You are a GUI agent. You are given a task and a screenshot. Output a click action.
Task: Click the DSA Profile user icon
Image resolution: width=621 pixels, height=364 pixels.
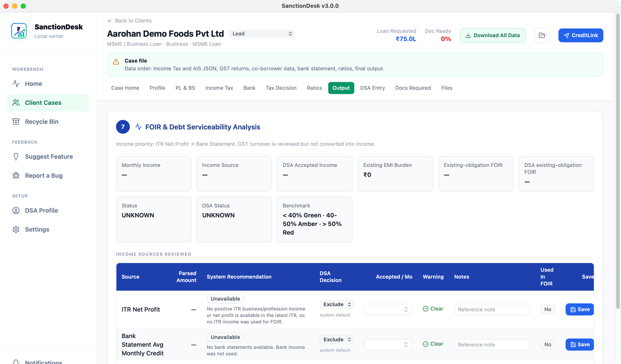point(16,210)
